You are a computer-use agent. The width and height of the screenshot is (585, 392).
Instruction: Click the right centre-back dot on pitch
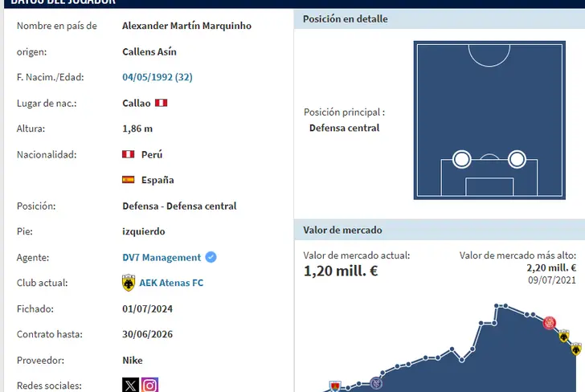point(517,159)
